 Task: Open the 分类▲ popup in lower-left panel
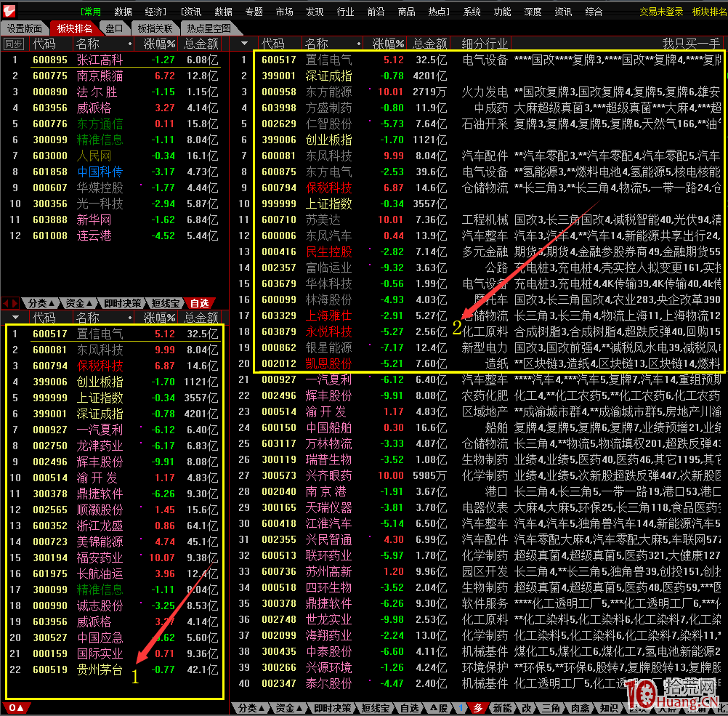tap(41, 303)
